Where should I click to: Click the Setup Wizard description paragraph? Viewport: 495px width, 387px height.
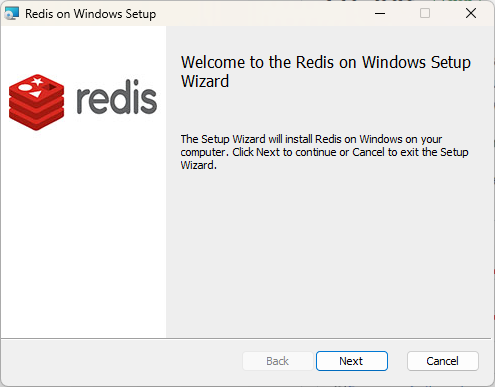(324, 152)
